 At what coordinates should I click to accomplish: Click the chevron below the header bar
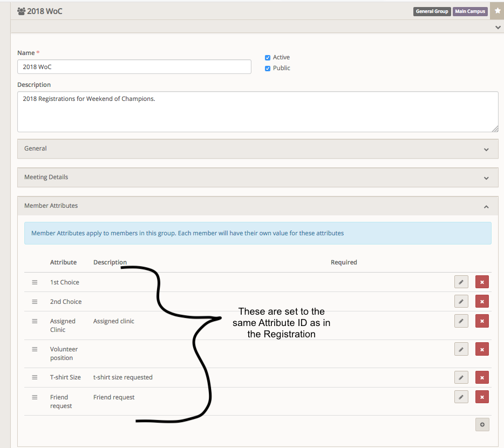498,27
